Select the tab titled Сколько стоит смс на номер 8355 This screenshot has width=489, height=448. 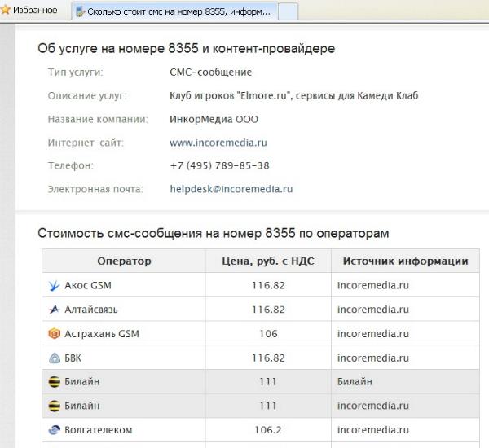174,11
